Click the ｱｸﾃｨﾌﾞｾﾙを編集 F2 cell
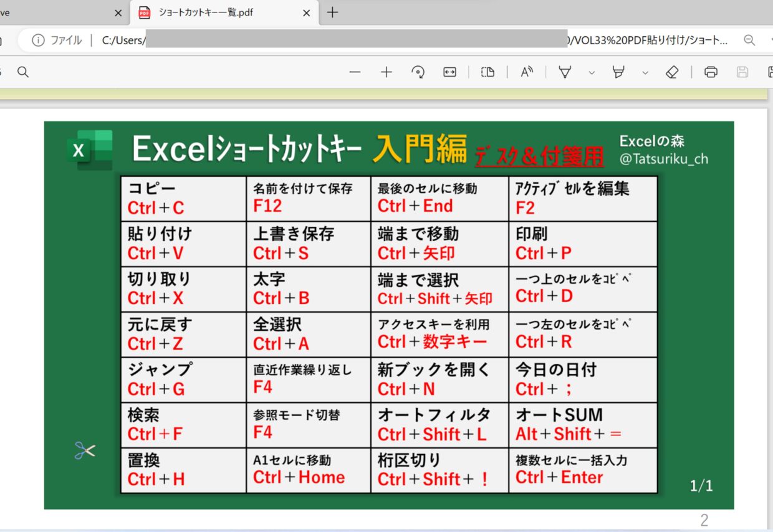This screenshot has width=773, height=532. [583, 199]
